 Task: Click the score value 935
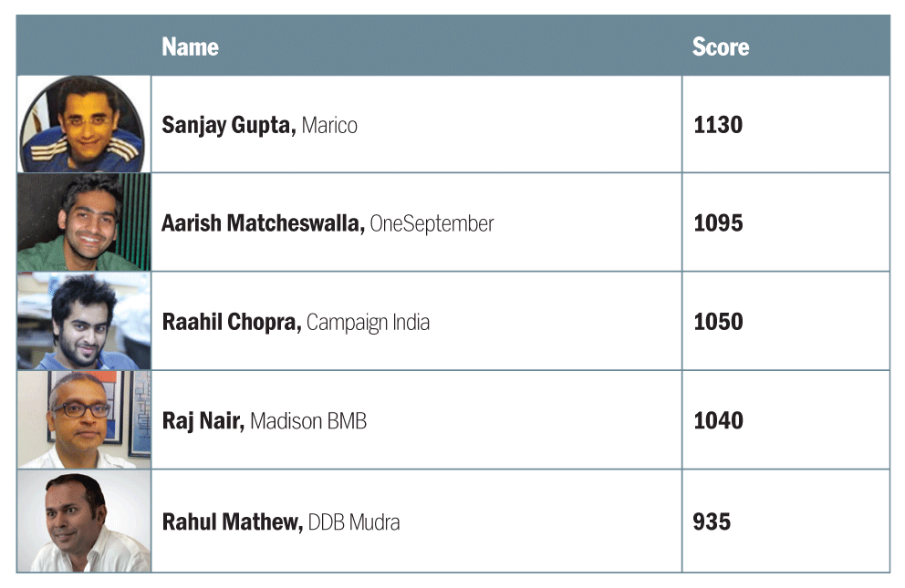click(x=712, y=521)
